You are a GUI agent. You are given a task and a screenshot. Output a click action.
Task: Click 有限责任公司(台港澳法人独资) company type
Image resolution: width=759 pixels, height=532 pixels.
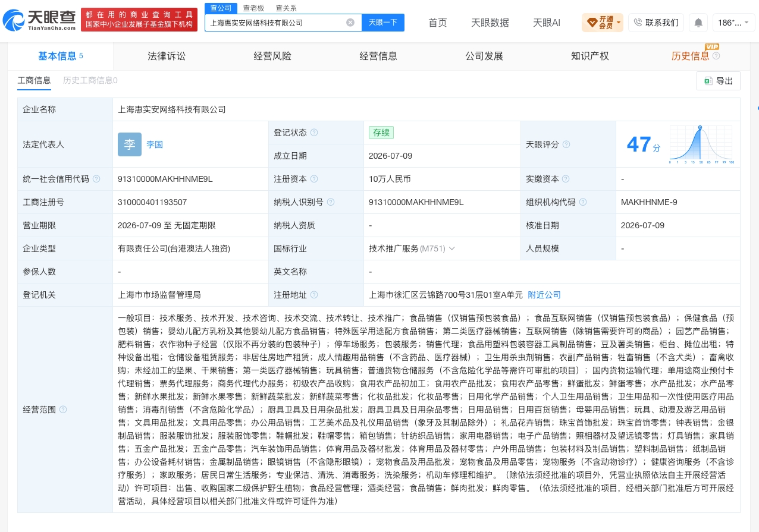coord(174,248)
